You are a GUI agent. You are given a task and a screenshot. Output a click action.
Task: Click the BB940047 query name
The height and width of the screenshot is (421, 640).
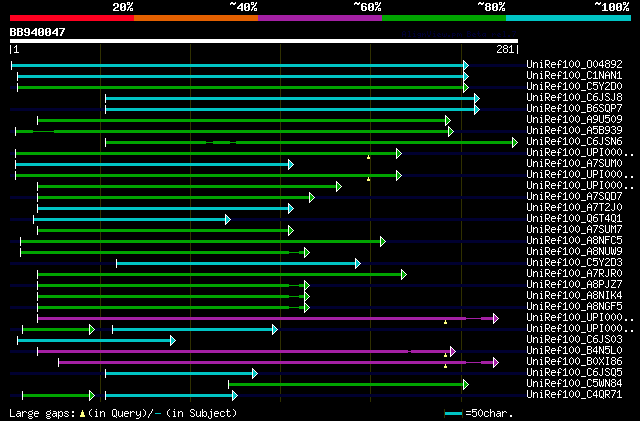tap(38, 32)
